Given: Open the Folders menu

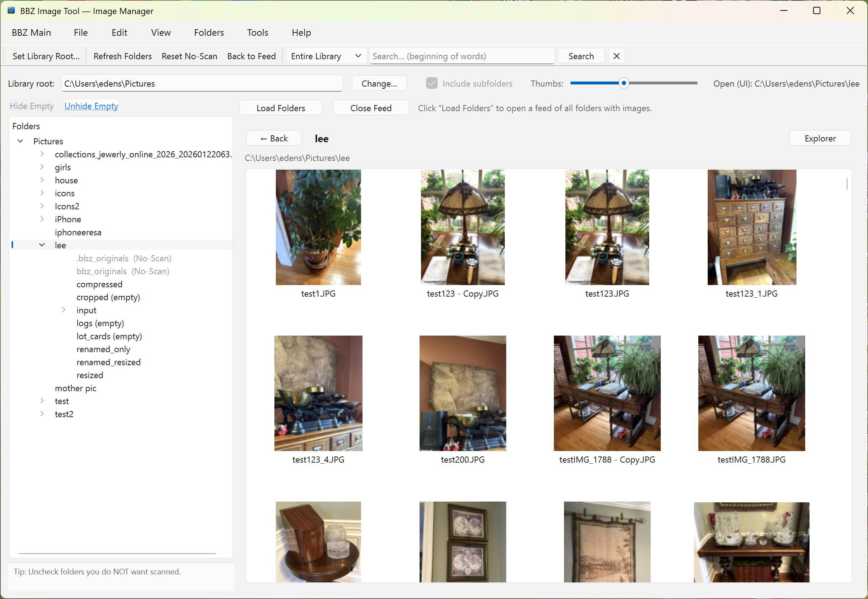Looking at the screenshot, I should click(209, 32).
